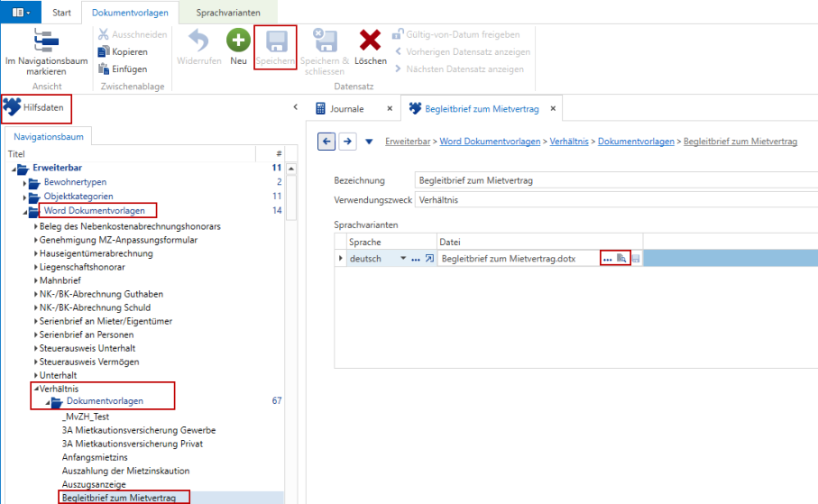Click Word Dokumentvorlagen breadcrumb link

490,142
